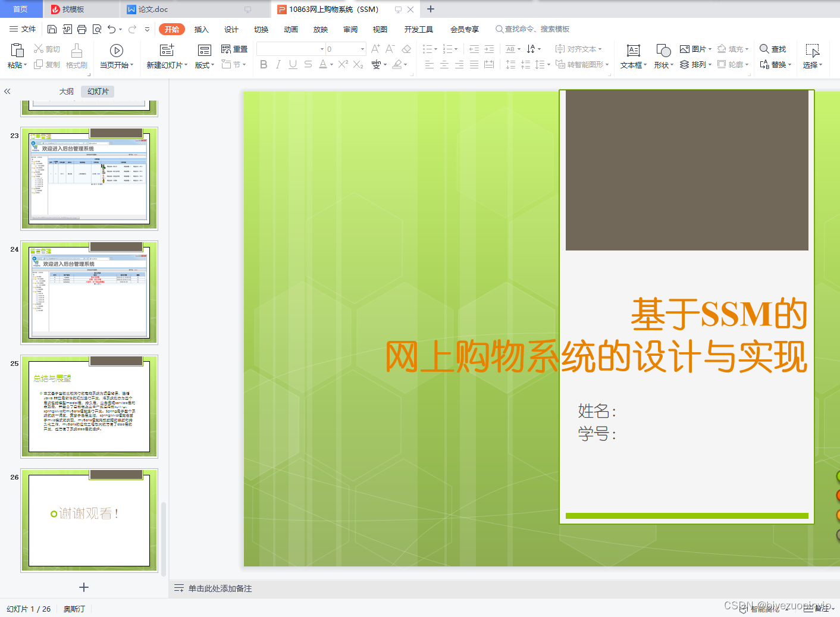
Task: Click Convert to Smart Graphic (转智能图形)
Action: pyautogui.click(x=582, y=64)
